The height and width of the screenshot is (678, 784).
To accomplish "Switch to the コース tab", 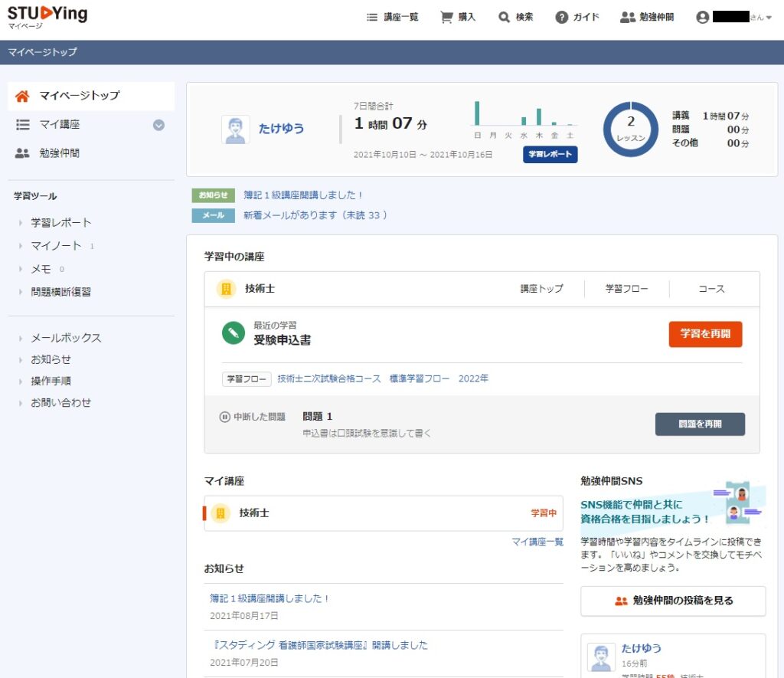I will click(x=711, y=289).
